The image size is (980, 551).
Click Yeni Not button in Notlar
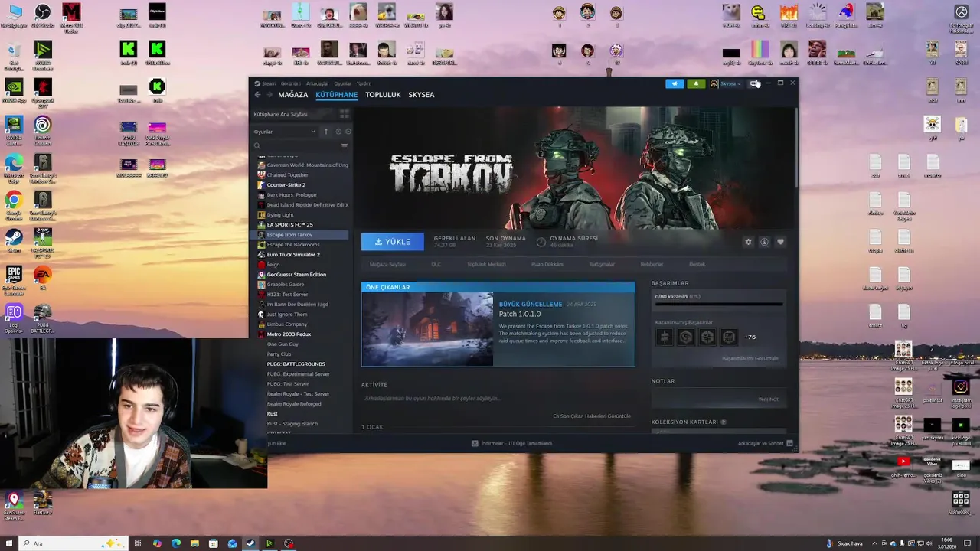coord(768,399)
